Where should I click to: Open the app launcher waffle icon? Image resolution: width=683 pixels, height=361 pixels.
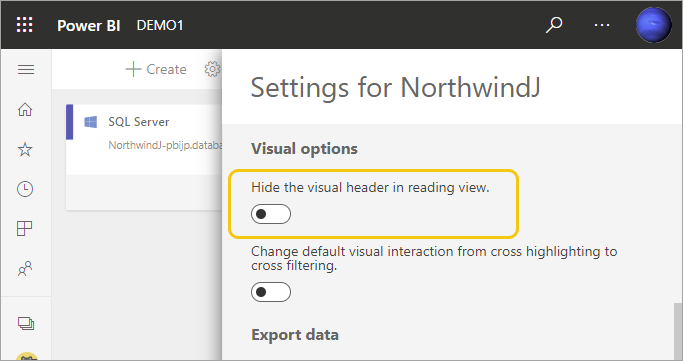pos(24,25)
